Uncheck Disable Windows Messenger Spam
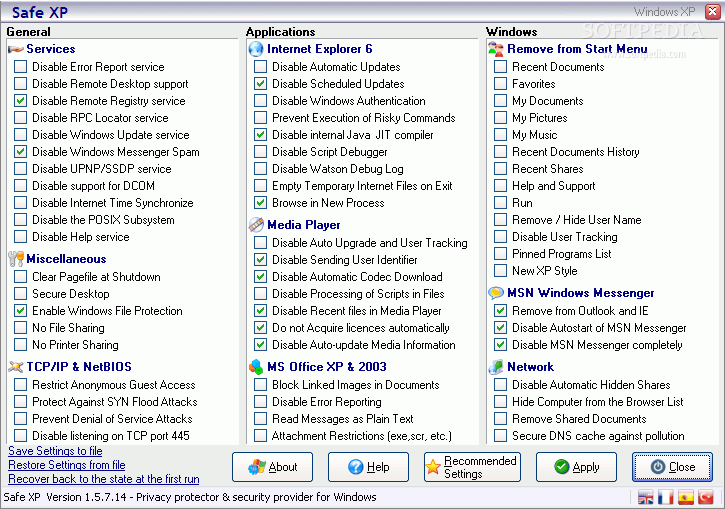Image resolution: width=725 pixels, height=509 pixels. tap(20, 152)
